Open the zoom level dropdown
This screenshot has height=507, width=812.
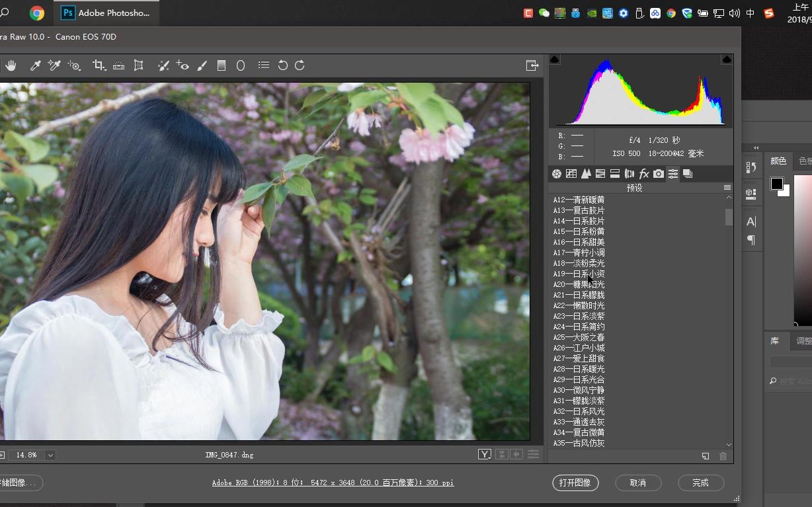coord(50,455)
